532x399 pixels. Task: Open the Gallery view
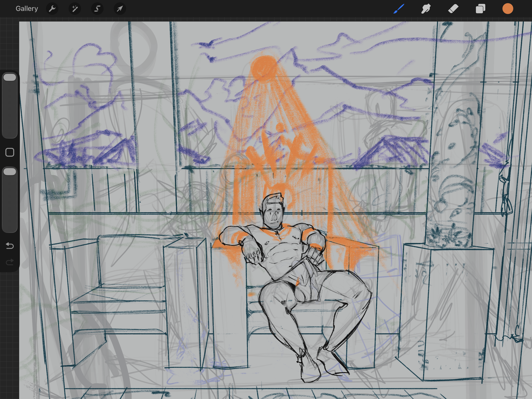click(x=27, y=9)
